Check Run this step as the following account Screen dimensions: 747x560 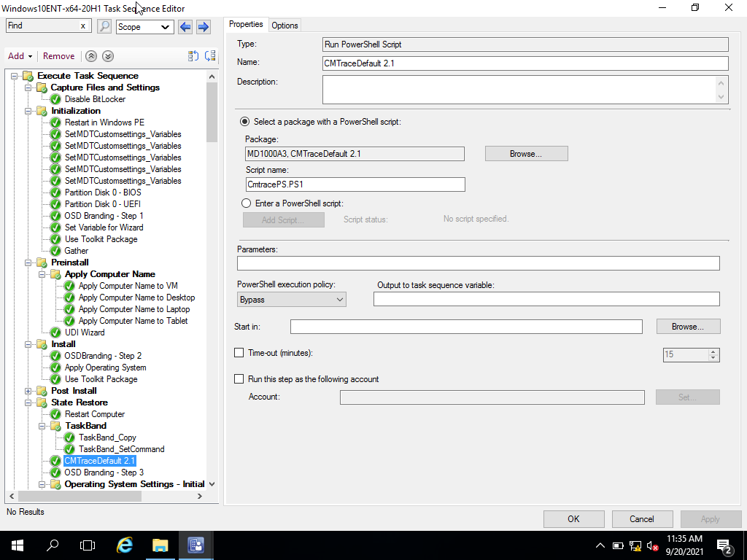point(239,378)
